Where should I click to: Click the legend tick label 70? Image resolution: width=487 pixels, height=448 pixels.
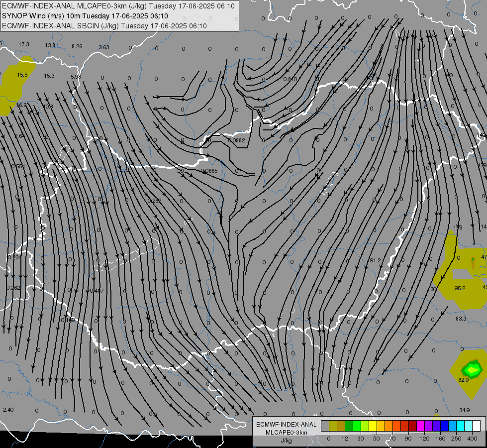(x=392, y=439)
